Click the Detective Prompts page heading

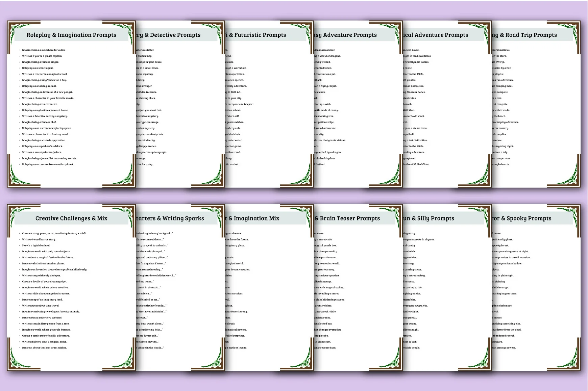point(168,35)
